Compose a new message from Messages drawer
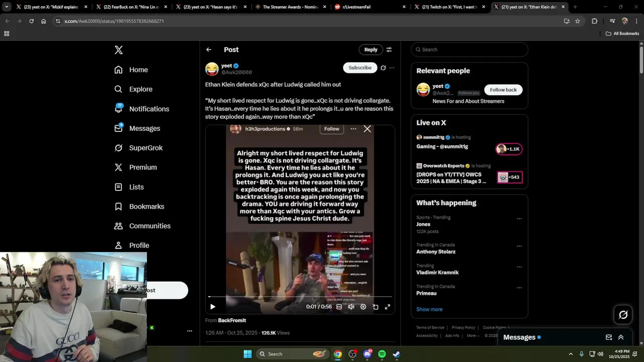The image size is (644, 362). (609, 337)
